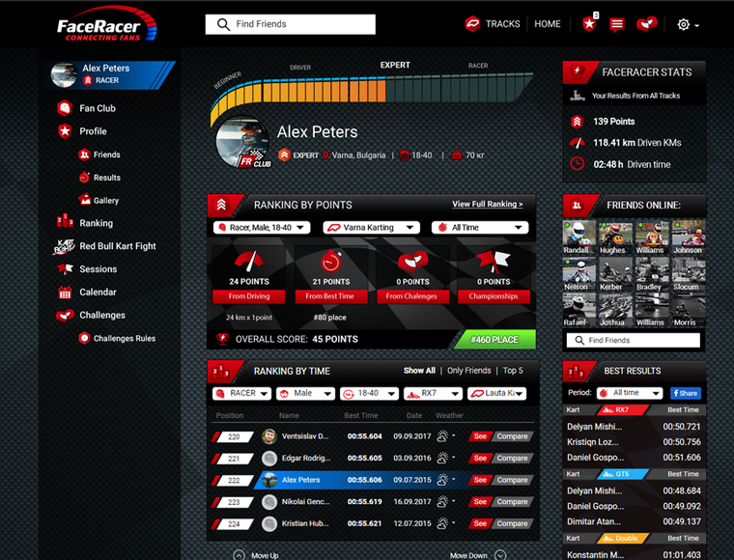734x560 pixels.
Task: Click the From Best Time button
Action: coord(330,296)
